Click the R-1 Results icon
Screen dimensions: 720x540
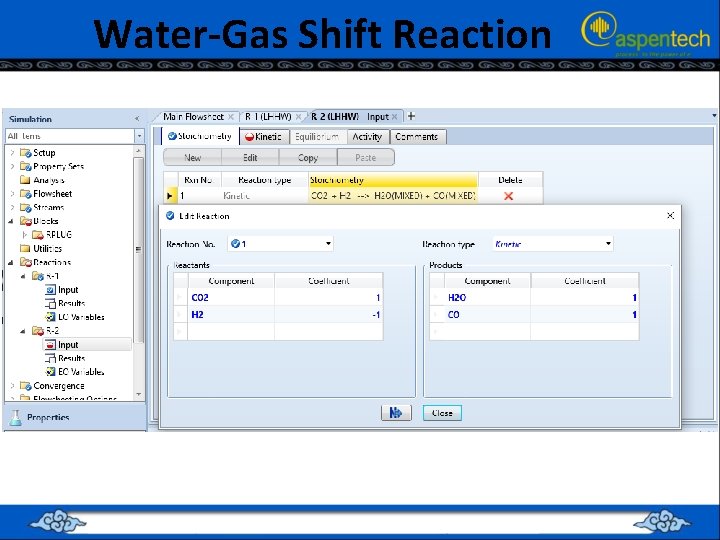50,304
